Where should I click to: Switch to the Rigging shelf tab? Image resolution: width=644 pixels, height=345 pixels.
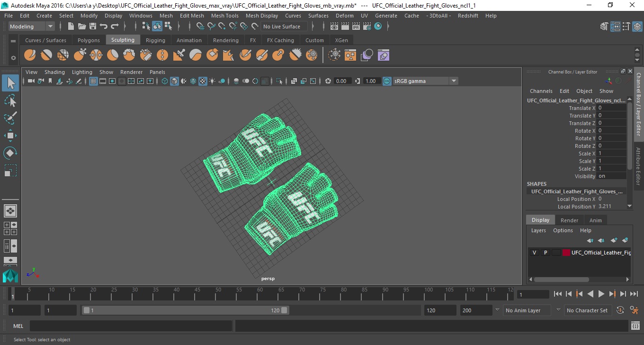tap(155, 40)
